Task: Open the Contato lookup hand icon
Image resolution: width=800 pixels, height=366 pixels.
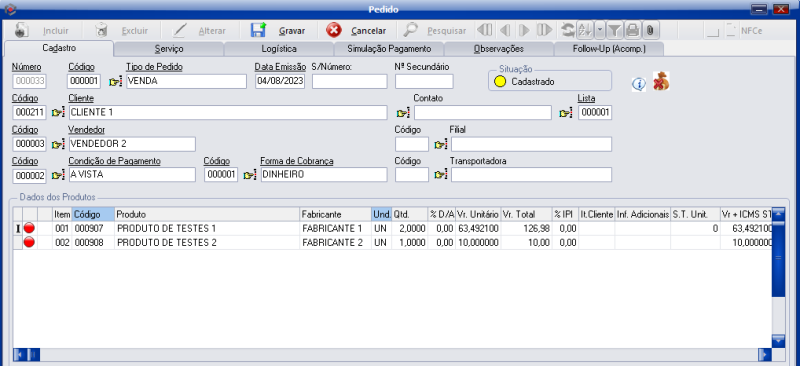Action: [404, 113]
